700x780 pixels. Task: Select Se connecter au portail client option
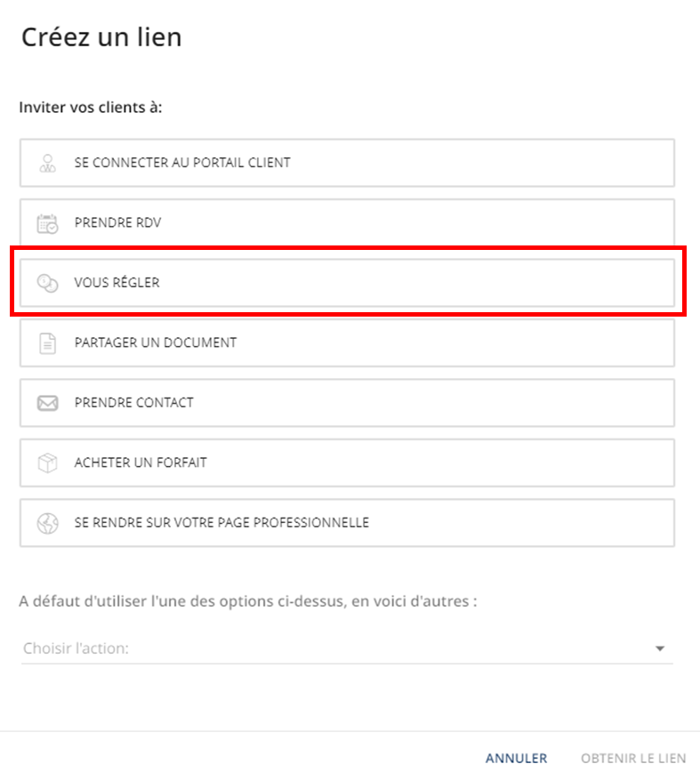[x=347, y=163]
